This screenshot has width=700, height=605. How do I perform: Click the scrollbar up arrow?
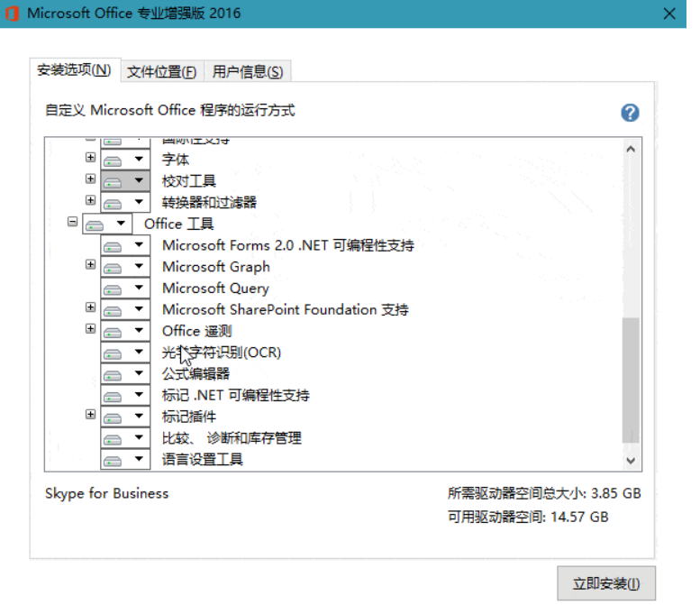point(631,150)
